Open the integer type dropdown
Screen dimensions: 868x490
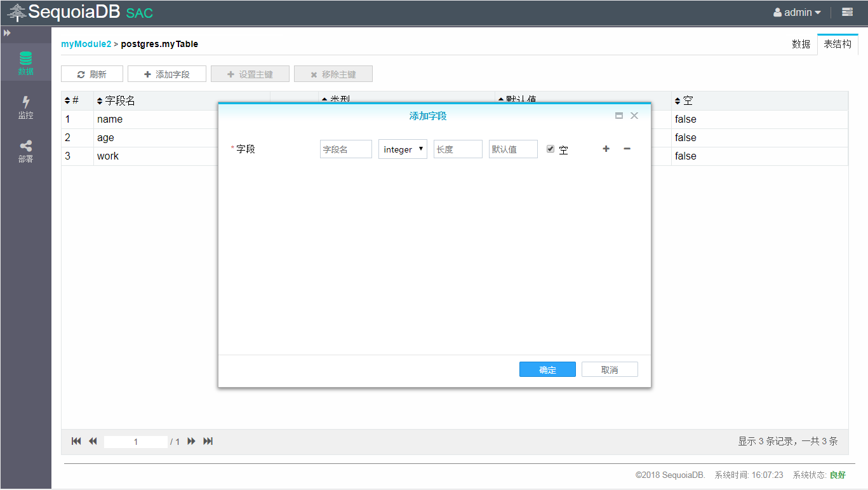point(403,149)
